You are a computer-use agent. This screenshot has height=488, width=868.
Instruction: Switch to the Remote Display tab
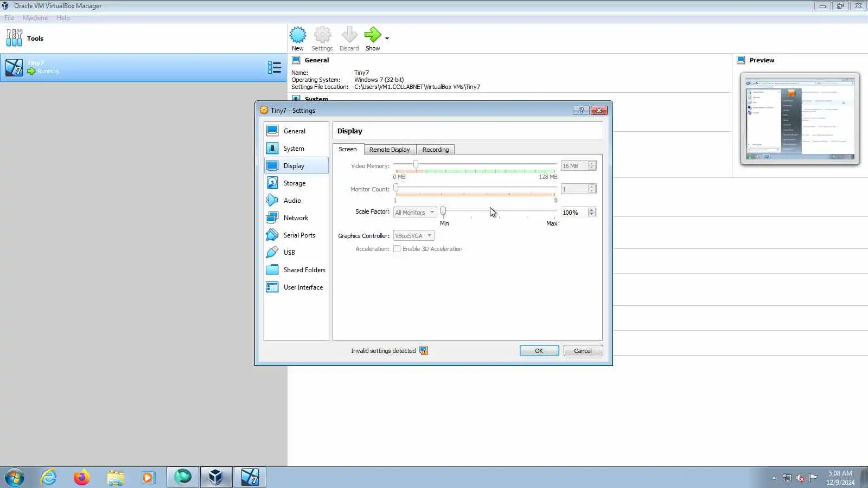coord(390,150)
